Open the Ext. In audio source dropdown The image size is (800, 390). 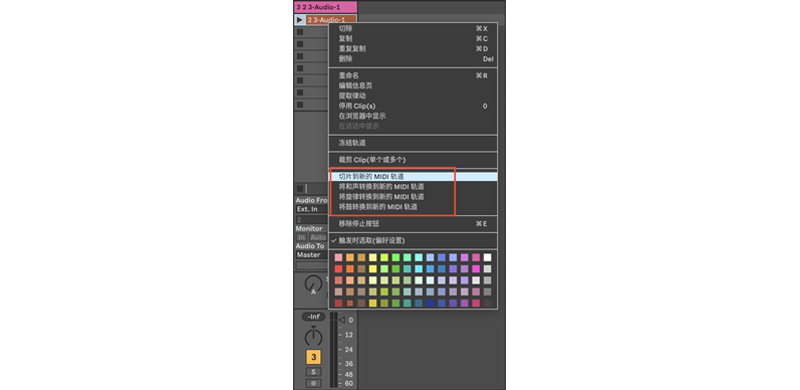click(x=312, y=209)
